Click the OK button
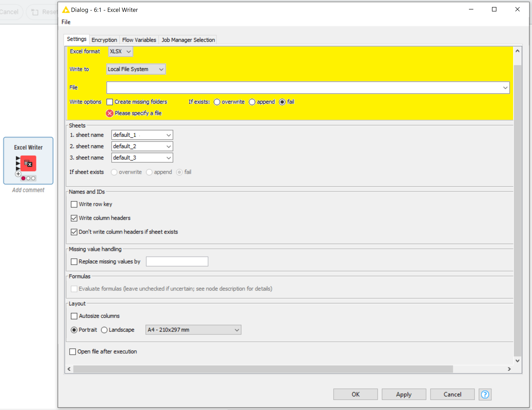This screenshot has width=532, height=410. [355, 394]
